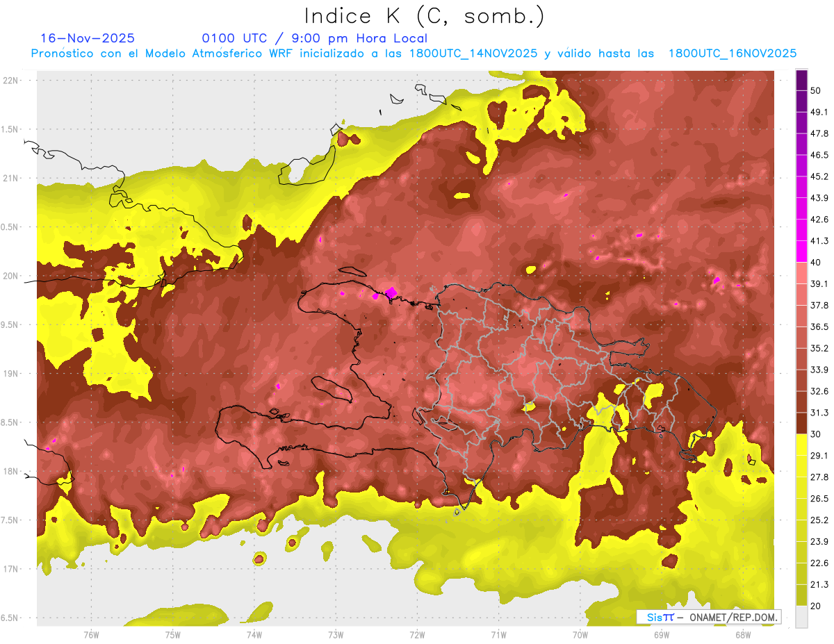
Task: Select the date label '16-Nov-2025'
Action: [88, 38]
